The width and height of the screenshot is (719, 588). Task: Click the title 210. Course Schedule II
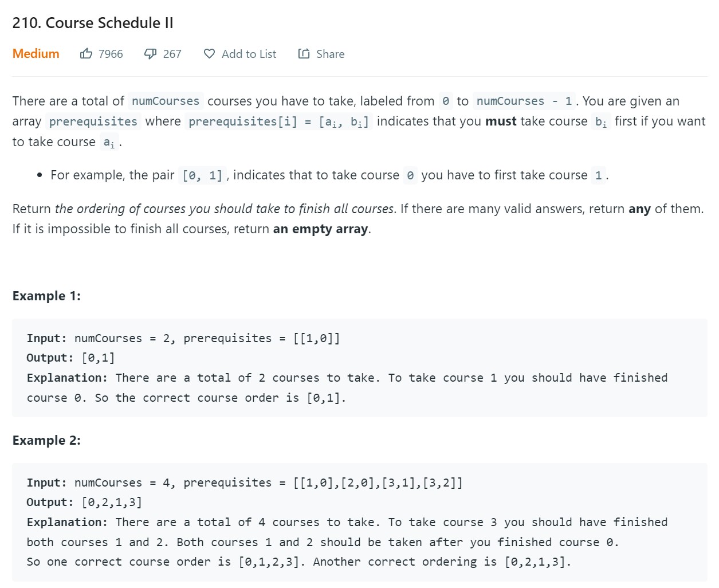pyautogui.click(x=93, y=23)
